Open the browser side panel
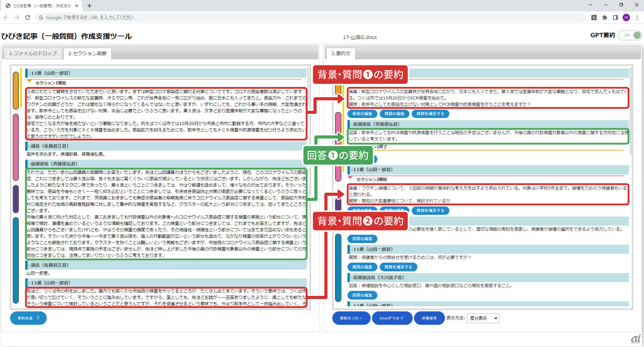This screenshot has width=644, height=347. (x=615, y=17)
